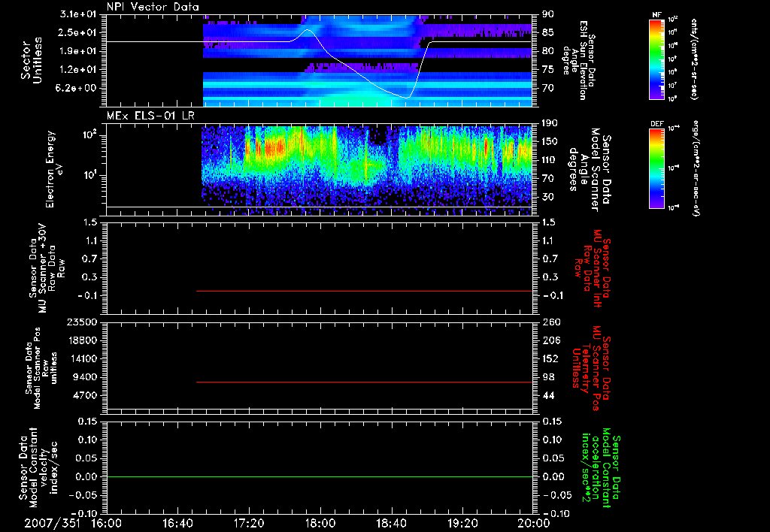Image resolution: width=770 pixels, height=532 pixels.
Task: Click the '4700' scanner position tick label
Action: click(x=85, y=395)
